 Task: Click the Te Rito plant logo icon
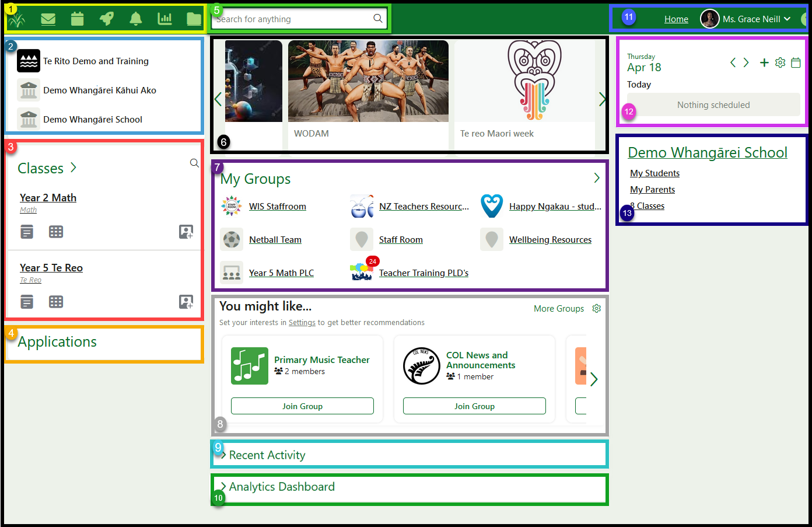coord(17,19)
